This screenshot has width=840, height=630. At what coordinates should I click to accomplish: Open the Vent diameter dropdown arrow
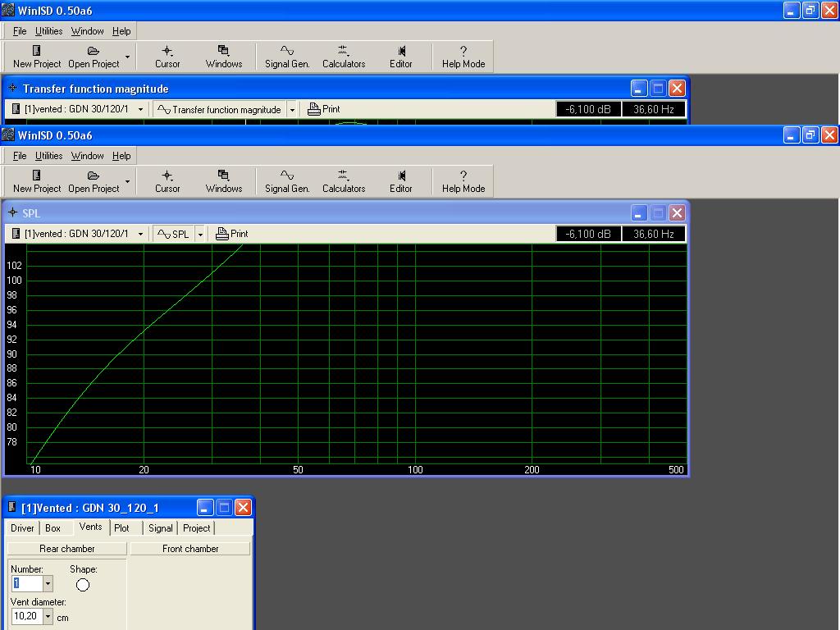tap(48, 616)
